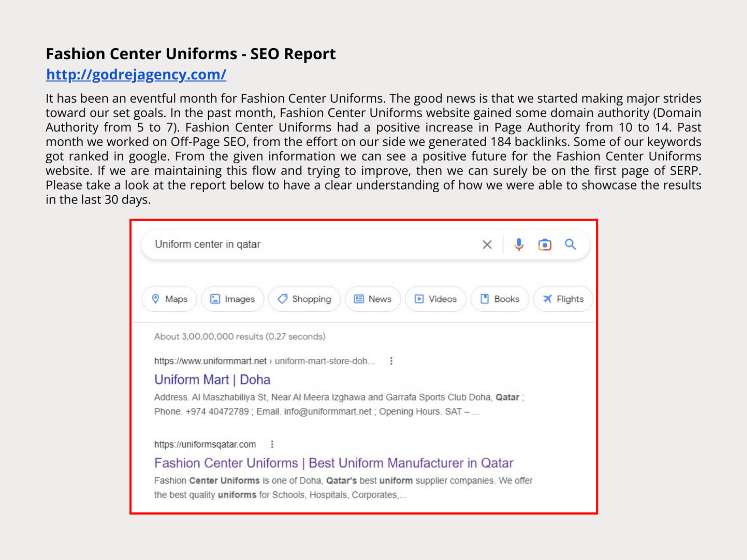Start voice search with microphone icon
This screenshot has width=747, height=560.
click(519, 245)
